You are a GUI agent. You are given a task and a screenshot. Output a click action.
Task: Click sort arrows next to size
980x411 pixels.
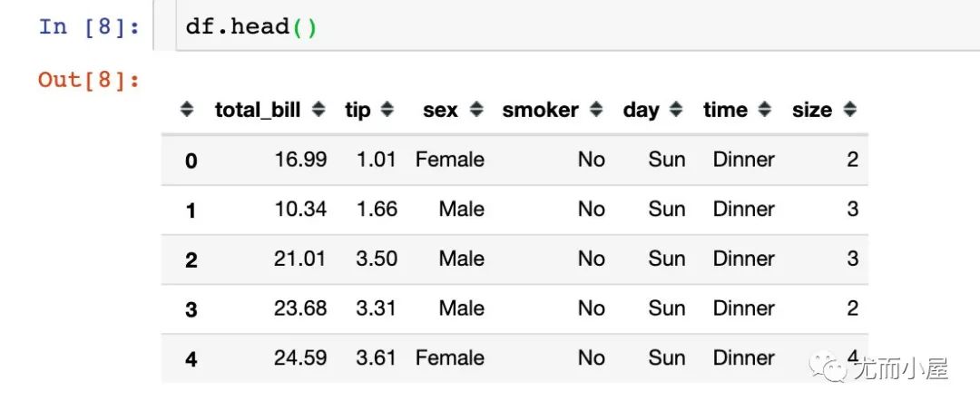click(x=849, y=110)
